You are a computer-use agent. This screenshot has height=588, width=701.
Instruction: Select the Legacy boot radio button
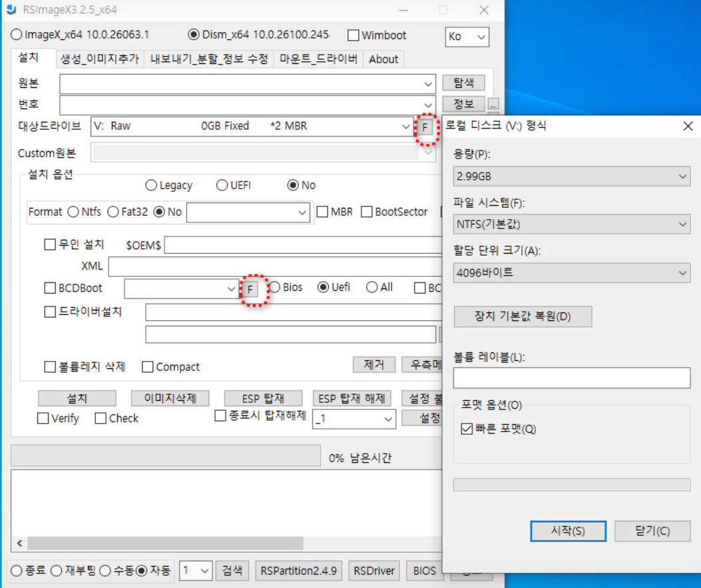[151, 186]
